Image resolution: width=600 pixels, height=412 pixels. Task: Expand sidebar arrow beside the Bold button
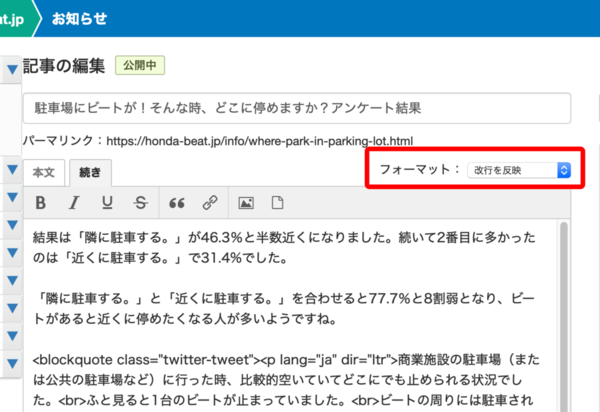tap(12, 197)
